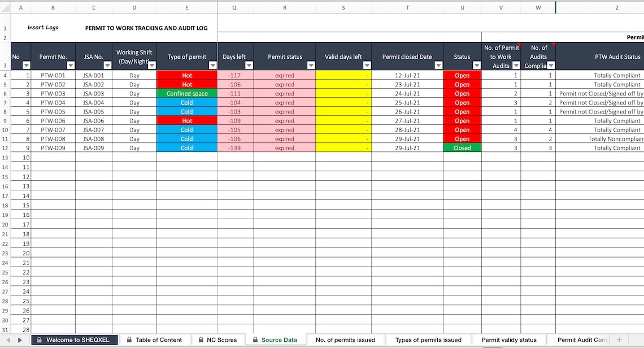Select the Closed status cell for PTW-009
This screenshot has width=644, height=348.
[462, 147]
